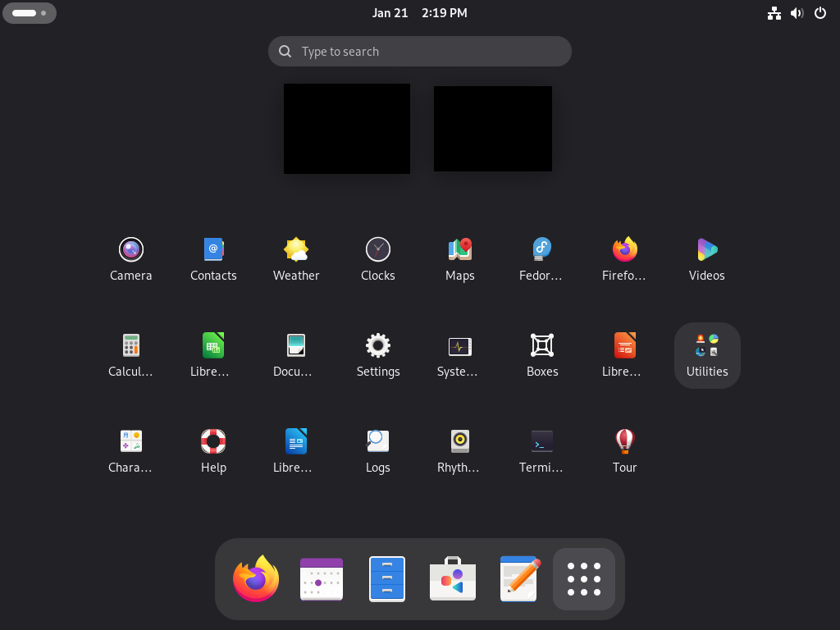Open the Calendar app in the dock
This screenshot has height=630, width=840.
pyautogui.click(x=322, y=578)
